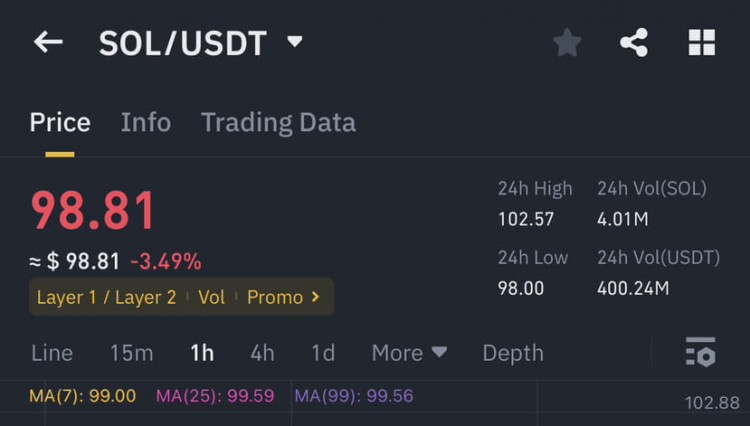Image resolution: width=750 pixels, height=426 pixels.
Task: Expand the SOL/USDT pair selector arrow
Action: pos(295,42)
